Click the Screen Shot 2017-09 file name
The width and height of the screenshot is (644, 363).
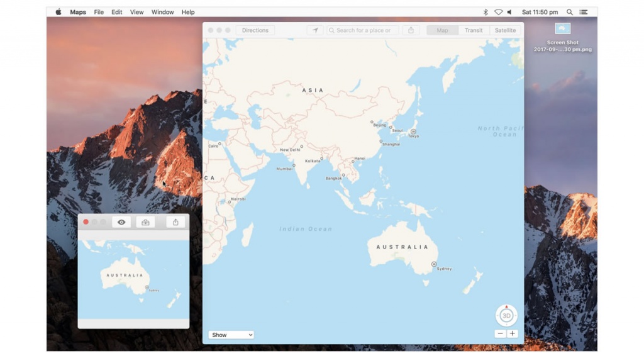pyautogui.click(x=563, y=45)
